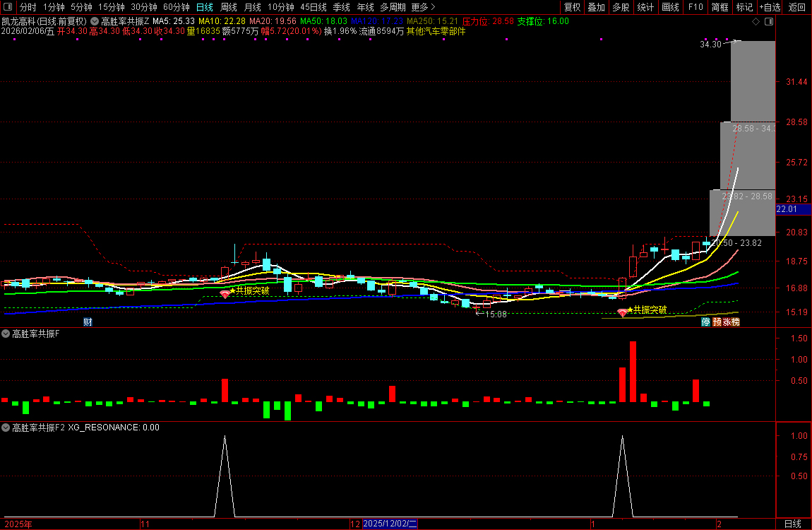
Task: Click the 榜 badge icon
Action: [736, 322]
